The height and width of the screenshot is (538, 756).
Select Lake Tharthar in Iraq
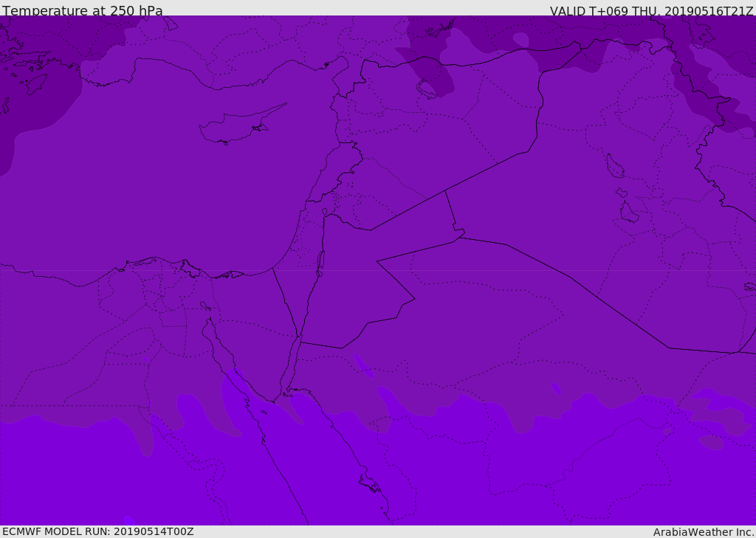(x=615, y=166)
